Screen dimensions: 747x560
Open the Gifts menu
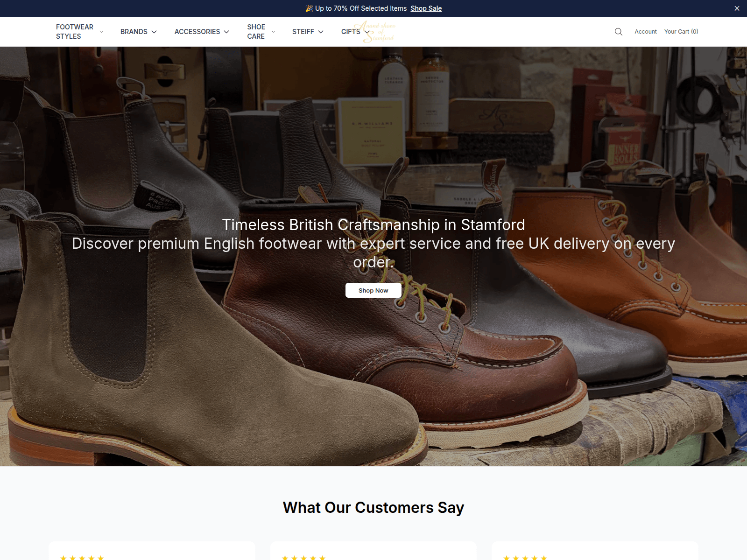click(x=351, y=32)
